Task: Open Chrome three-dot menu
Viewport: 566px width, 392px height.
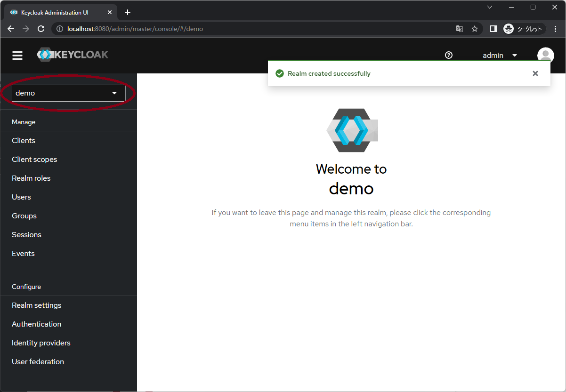Action: pyautogui.click(x=556, y=29)
